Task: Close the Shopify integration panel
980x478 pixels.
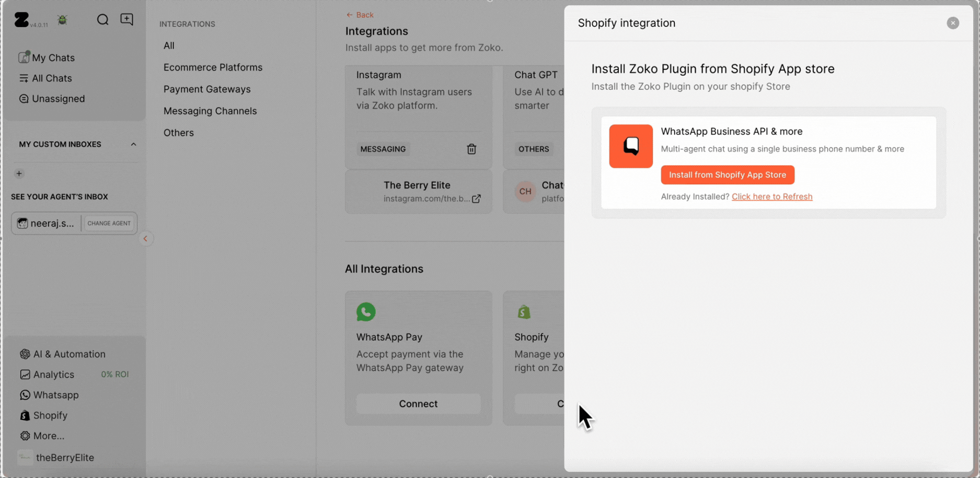Action: [953, 23]
